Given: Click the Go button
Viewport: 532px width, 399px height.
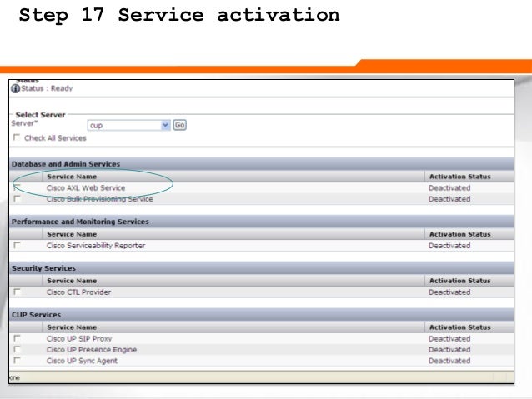Looking at the screenshot, I should [179, 125].
